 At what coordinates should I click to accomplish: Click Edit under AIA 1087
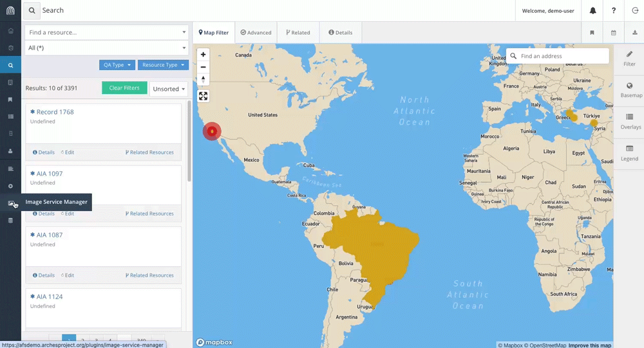[x=68, y=275]
